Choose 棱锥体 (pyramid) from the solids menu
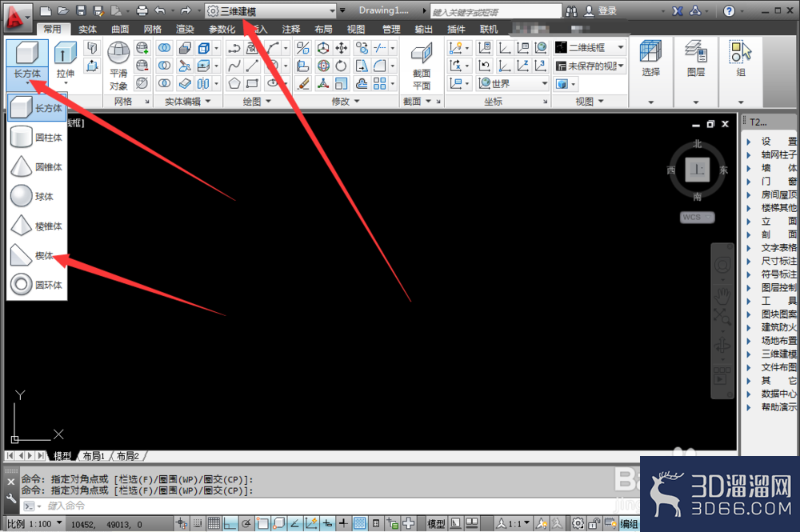Viewport: 800px width, 532px height. [37, 226]
